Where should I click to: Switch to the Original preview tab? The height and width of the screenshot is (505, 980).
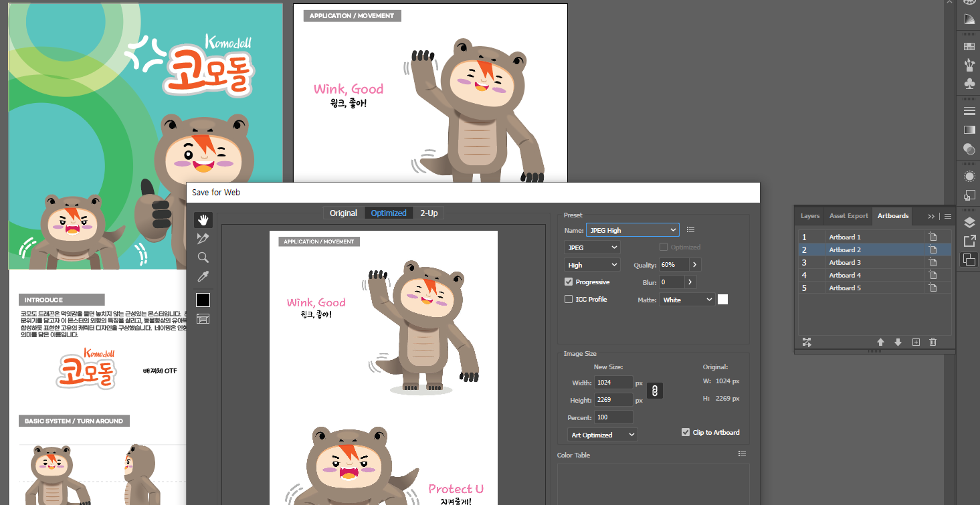343,213
